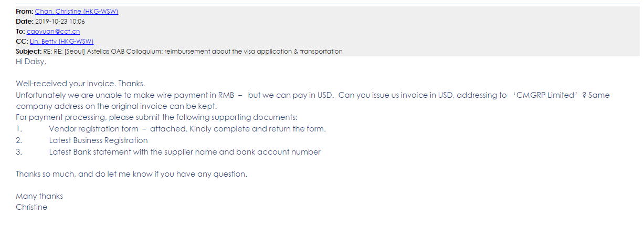The image size is (644, 234).
Task: Click the "Thanks so much" closing sentence
Action: (x=131, y=174)
